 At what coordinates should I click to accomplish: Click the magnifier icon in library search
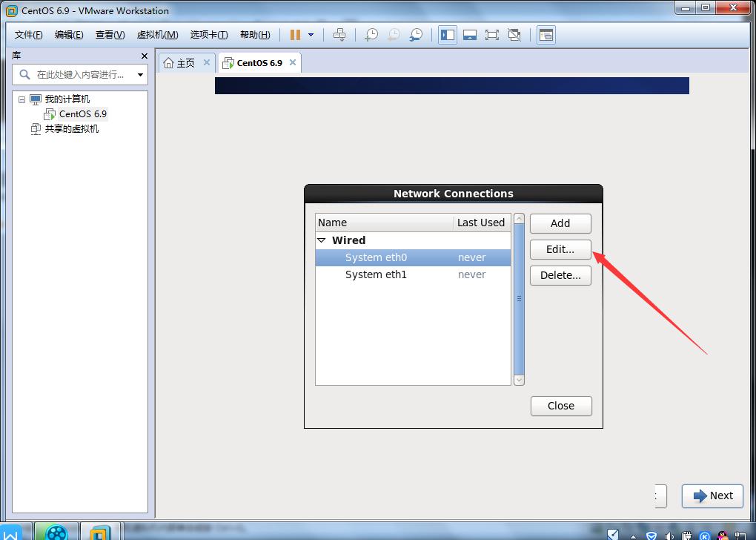(x=24, y=75)
